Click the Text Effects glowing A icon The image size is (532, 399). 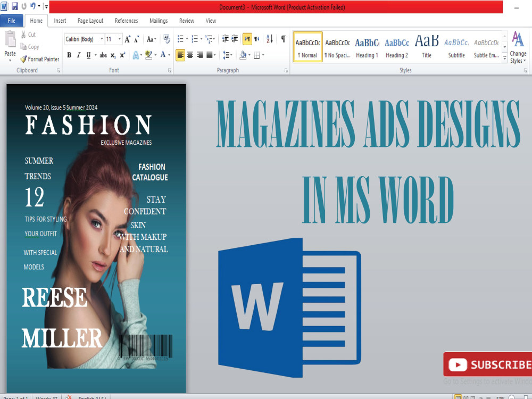pos(136,55)
